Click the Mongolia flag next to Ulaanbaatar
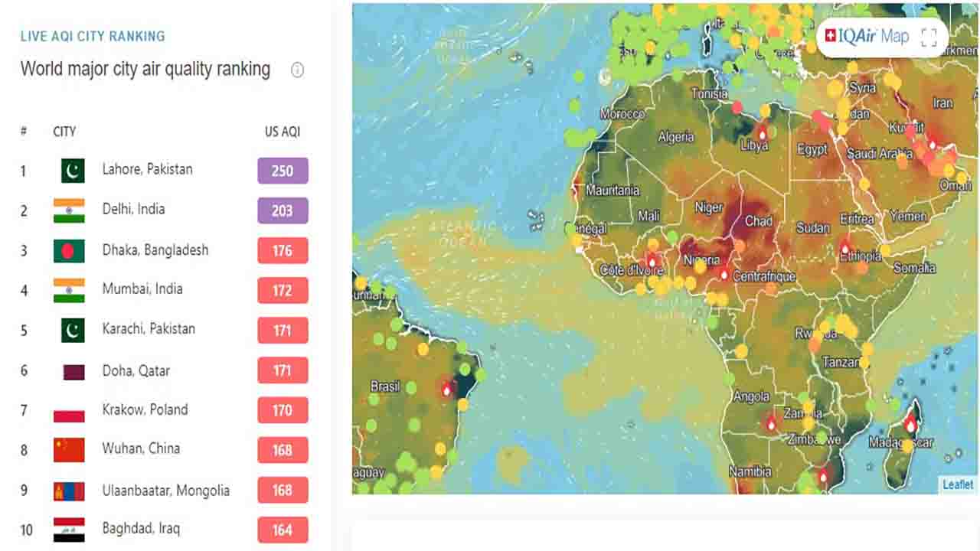Image resolution: width=980 pixels, height=551 pixels. (69, 491)
